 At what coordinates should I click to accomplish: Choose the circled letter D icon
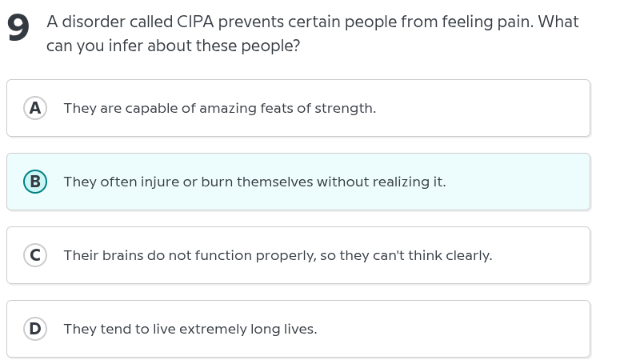pyautogui.click(x=34, y=329)
